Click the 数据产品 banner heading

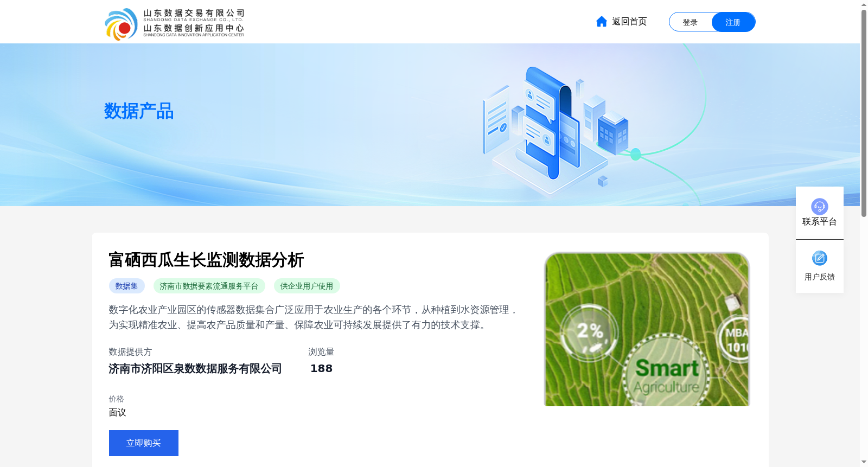click(139, 111)
